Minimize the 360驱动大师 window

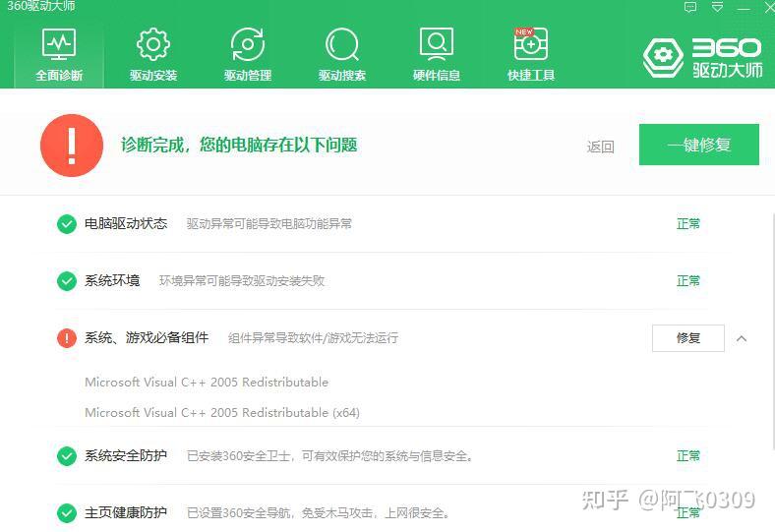pyautogui.click(x=744, y=8)
